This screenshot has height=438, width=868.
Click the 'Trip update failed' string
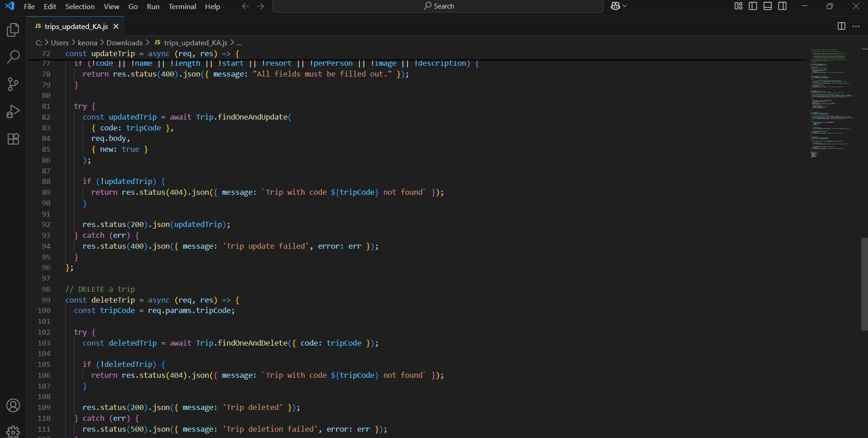pyautogui.click(x=266, y=246)
